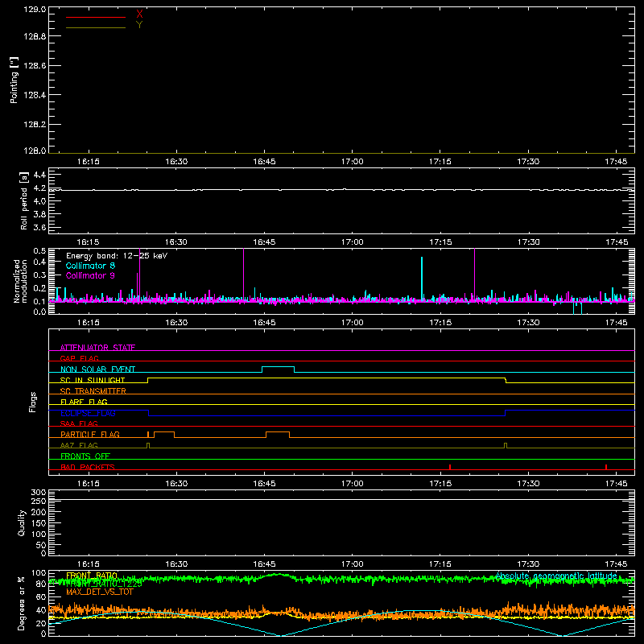Click the magenta spike after 17:15
Image resolution: width=644 pixels, height=644 pixels.
tap(475, 275)
